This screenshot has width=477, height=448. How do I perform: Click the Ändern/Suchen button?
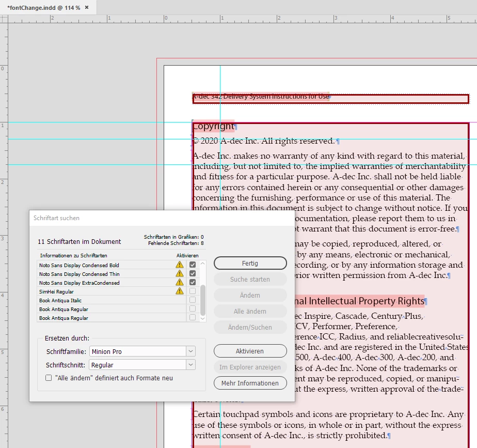[x=250, y=328]
